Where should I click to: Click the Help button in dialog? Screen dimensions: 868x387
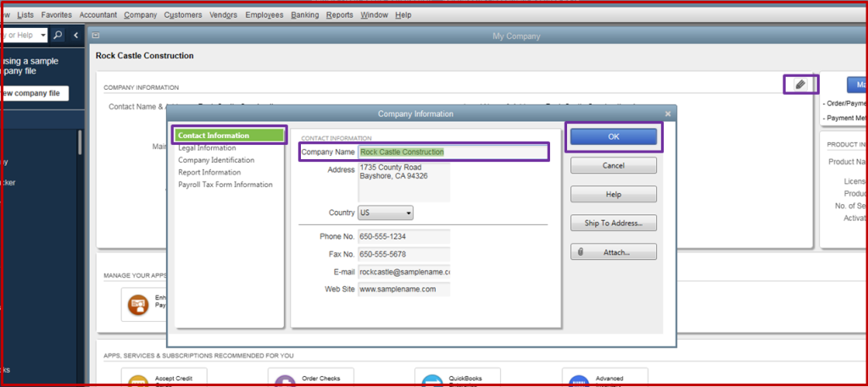[x=614, y=194]
